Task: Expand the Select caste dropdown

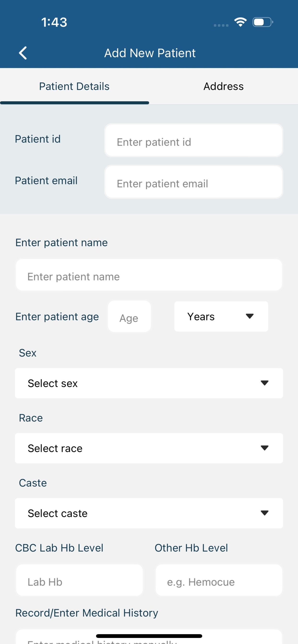Action: click(149, 513)
